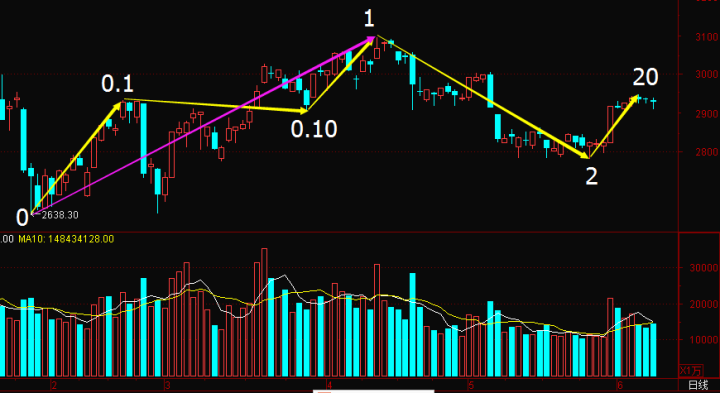The image size is (720, 393).
Task: Click the tallest cyan volume bar near 30000
Action: coord(412,325)
